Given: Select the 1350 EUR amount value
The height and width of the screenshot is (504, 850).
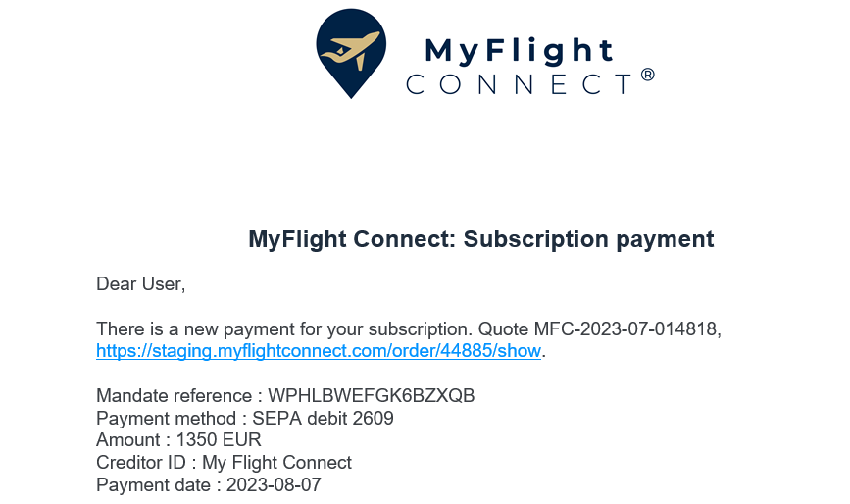Looking at the screenshot, I should tap(219, 439).
